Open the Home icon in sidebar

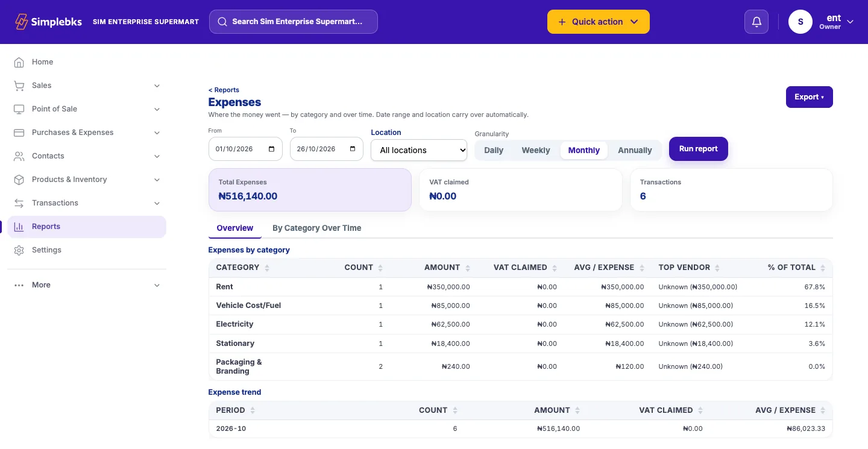19,62
